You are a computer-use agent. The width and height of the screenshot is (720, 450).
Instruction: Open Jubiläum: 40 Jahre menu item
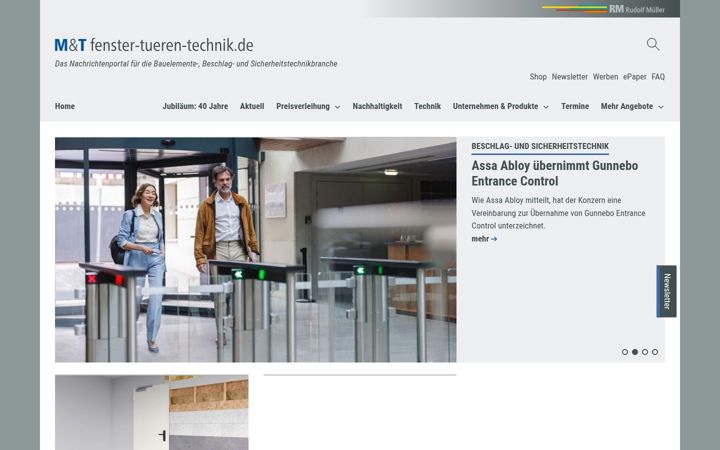tap(195, 106)
